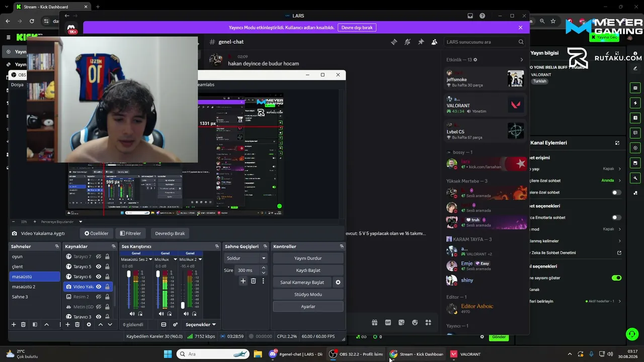Screen dimensions: 644x362
Task: Toggle sayısını göster switch in Kick
Action: pos(616,278)
